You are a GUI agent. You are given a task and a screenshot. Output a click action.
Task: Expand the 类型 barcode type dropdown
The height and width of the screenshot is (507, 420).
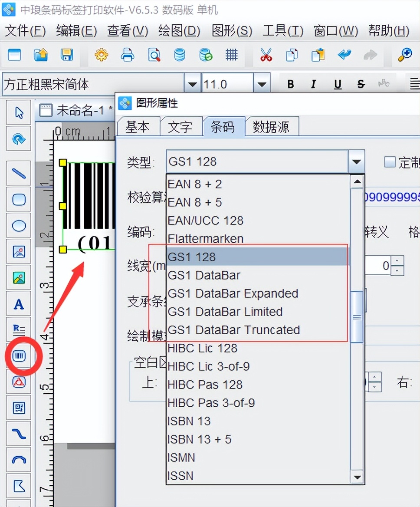pyautogui.click(x=356, y=162)
